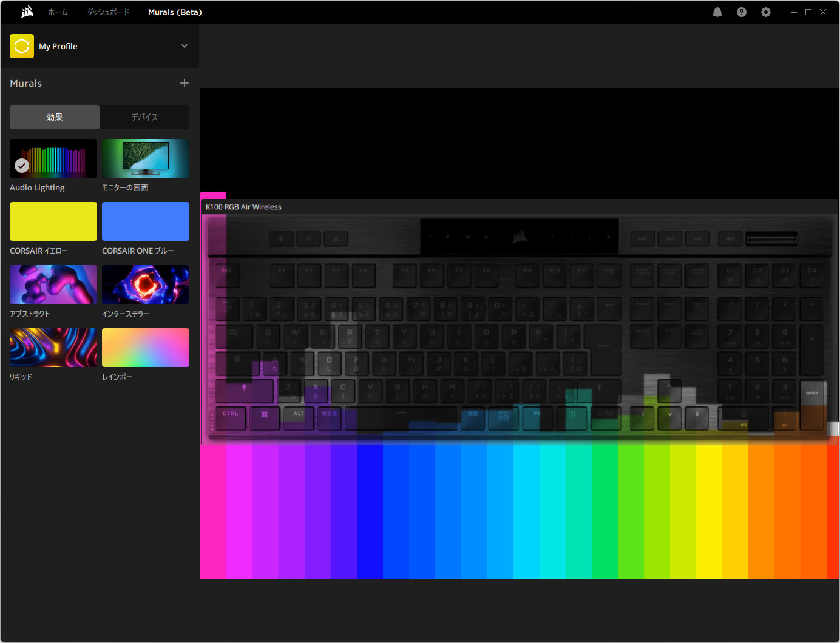
Task: Switch to the 効果 tab
Action: [55, 117]
